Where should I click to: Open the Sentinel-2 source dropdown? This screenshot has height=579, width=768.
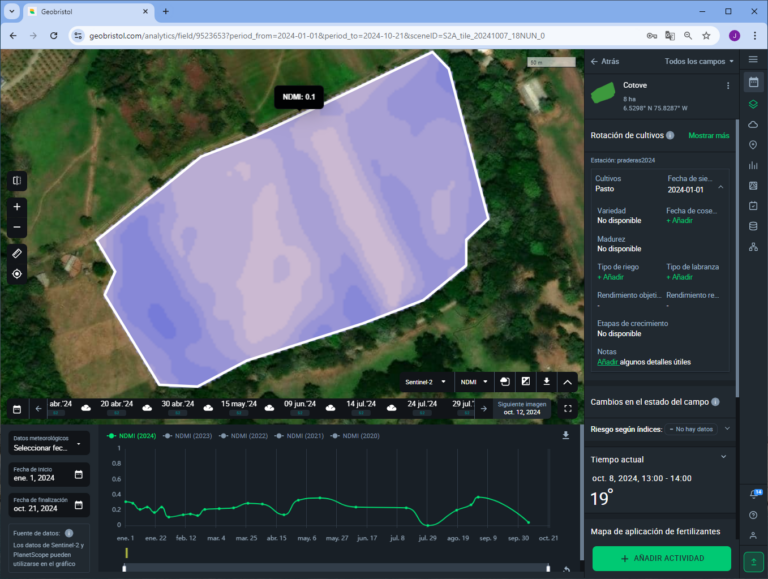[x=424, y=381]
